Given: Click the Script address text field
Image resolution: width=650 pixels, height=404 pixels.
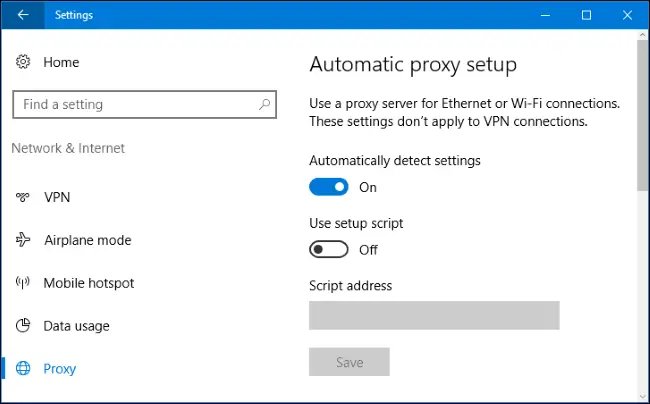Looking at the screenshot, I should [x=434, y=315].
